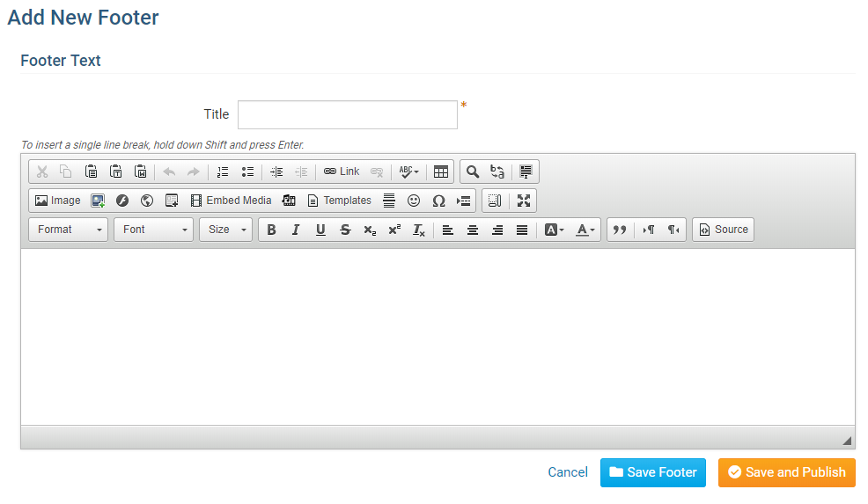Click inside the footer text editing area
This screenshot has height=504, width=868.
click(x=438, y=337)
